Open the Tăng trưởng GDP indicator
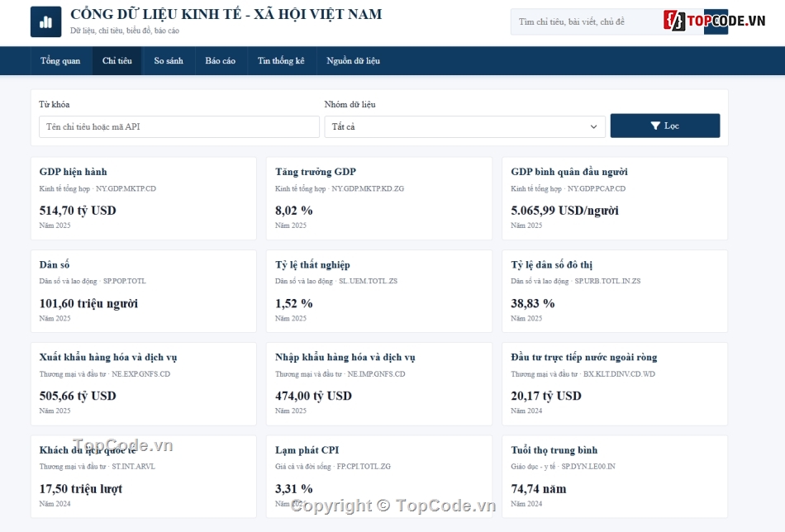The image size is (785, 532). pyautogui.click(x=379, y=198)
